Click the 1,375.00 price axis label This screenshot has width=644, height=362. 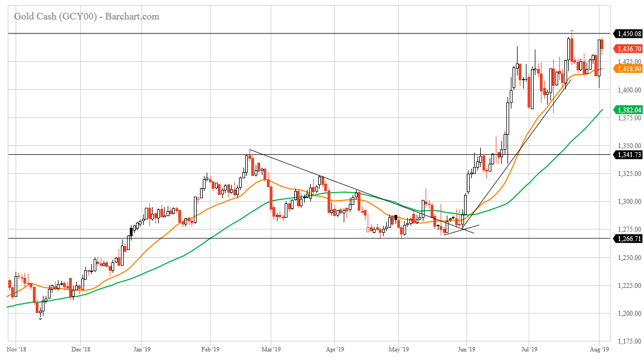[630, 118]
